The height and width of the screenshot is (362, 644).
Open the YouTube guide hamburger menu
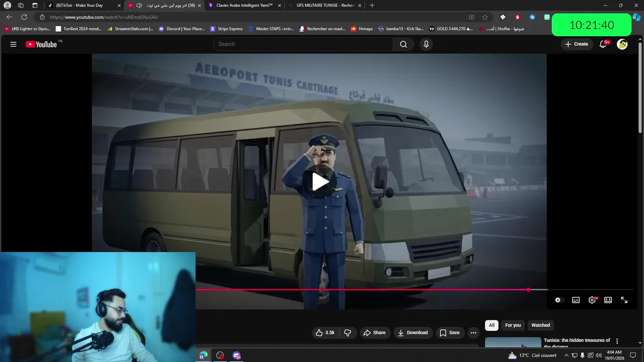tap(13, 44)
